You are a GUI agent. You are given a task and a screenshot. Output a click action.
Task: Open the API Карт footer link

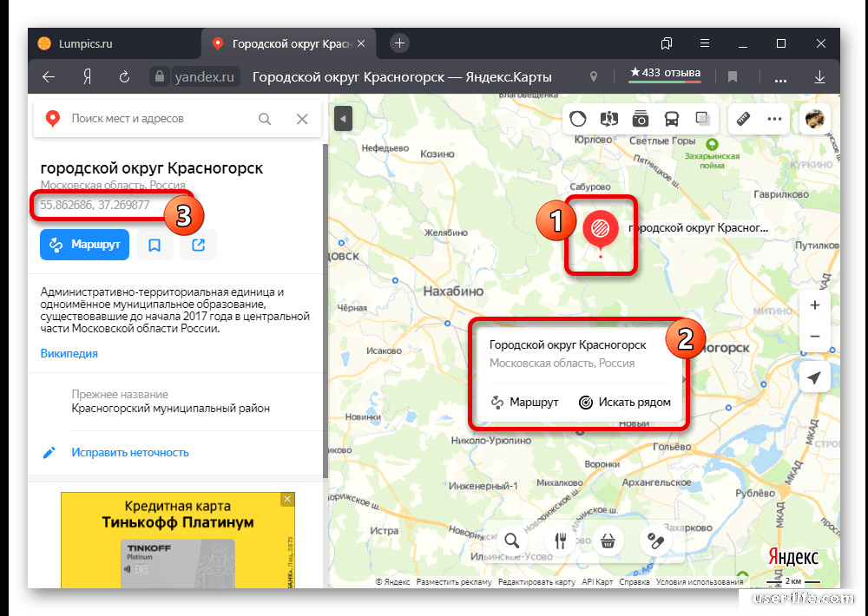597,581
